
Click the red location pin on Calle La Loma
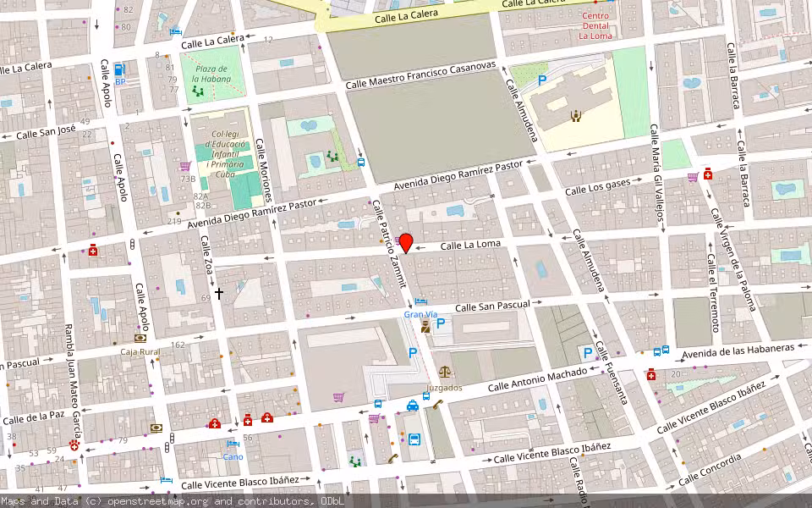click(x=405, y=243)
